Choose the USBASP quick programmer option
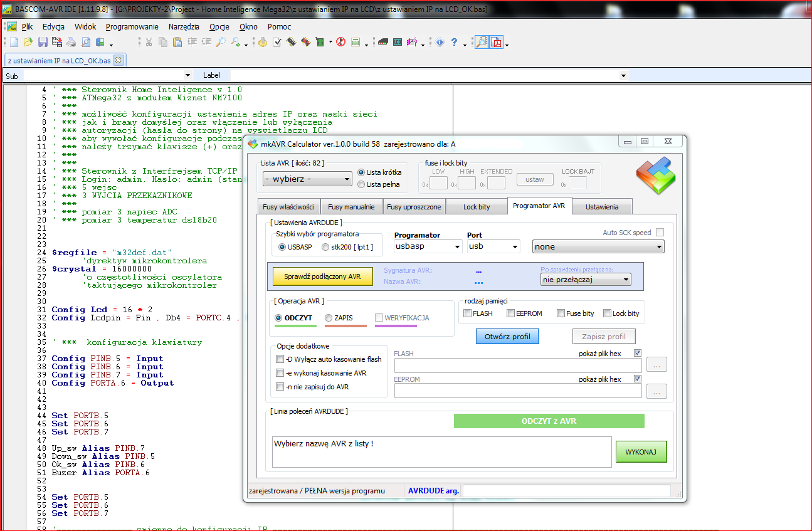This screenshot has width=812, height=531. click(282, 247)
